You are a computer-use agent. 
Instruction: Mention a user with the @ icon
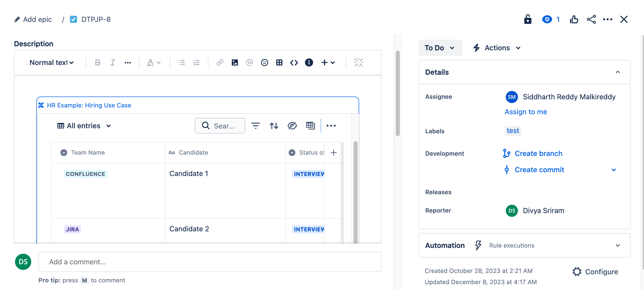click(250, 62)
